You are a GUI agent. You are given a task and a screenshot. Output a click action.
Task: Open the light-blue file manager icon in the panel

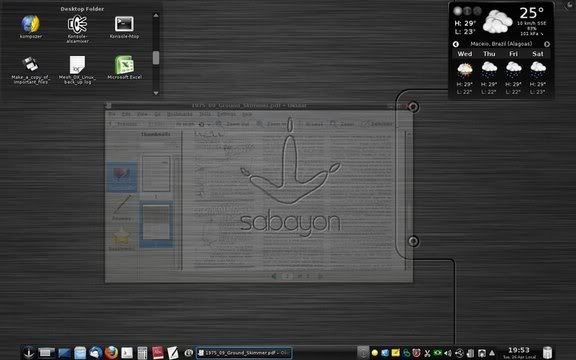(x=80, y=353)
